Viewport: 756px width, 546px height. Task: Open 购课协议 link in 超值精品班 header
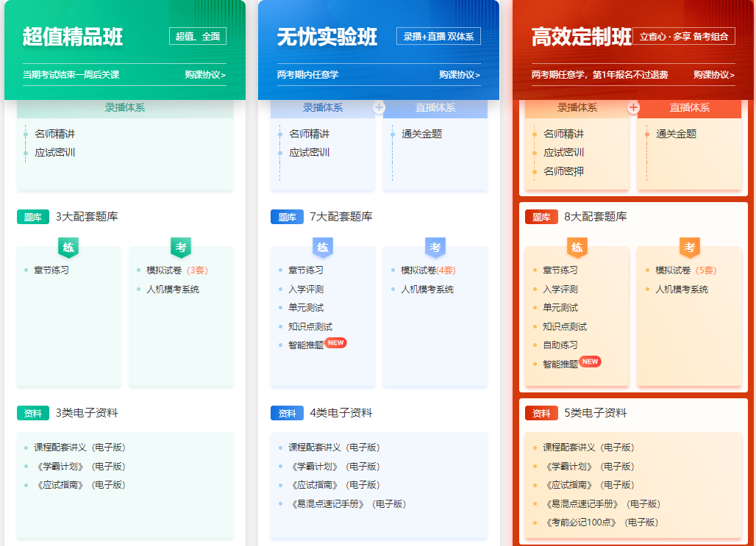point(205,74)
